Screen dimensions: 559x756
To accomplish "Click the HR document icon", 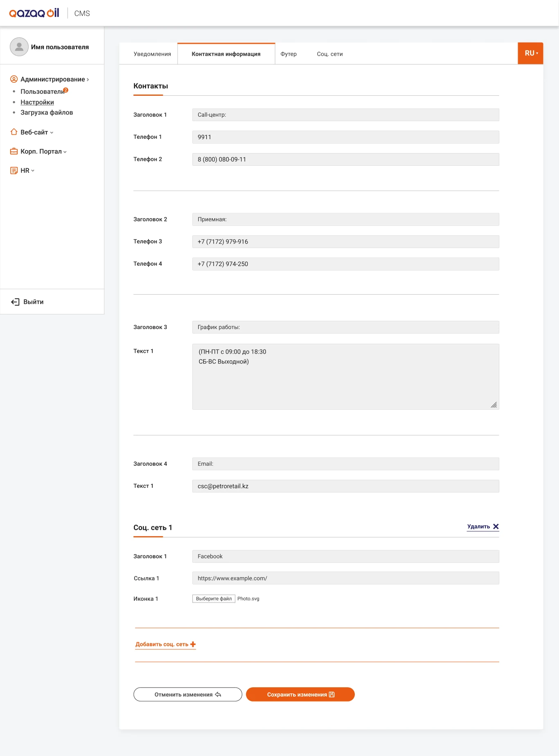I will pos(14,170).
